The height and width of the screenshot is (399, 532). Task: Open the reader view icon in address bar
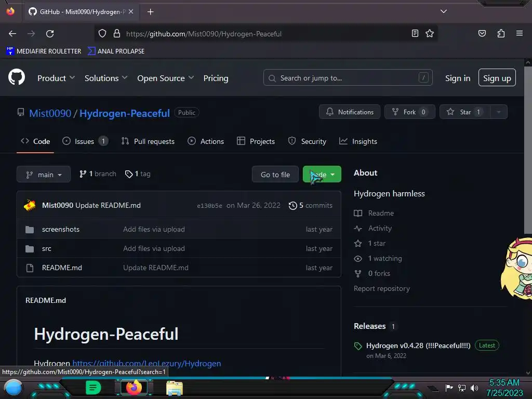415,33
